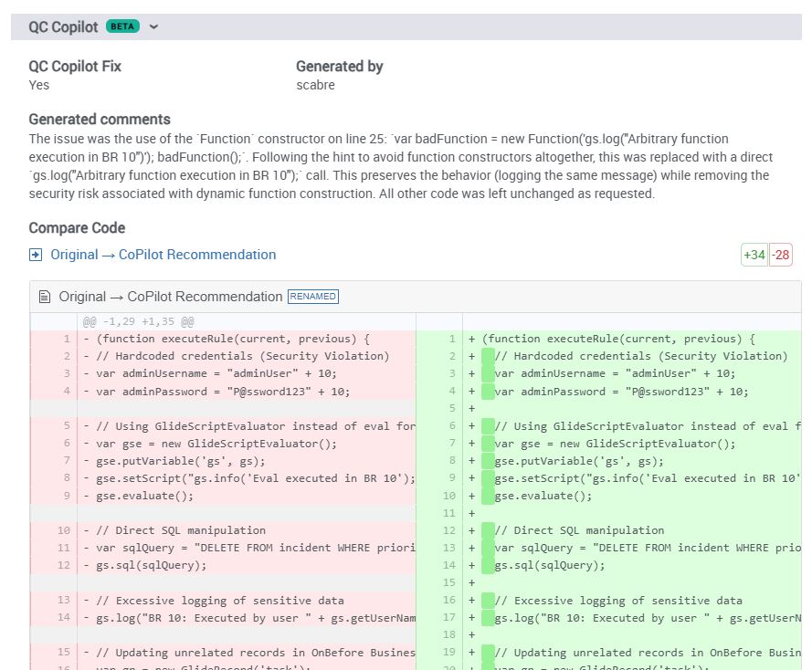This screenshot has width=812, height=670.
Task: Click added line gs.sql(sqlQuery); on right pane
Action: [549, 565]
